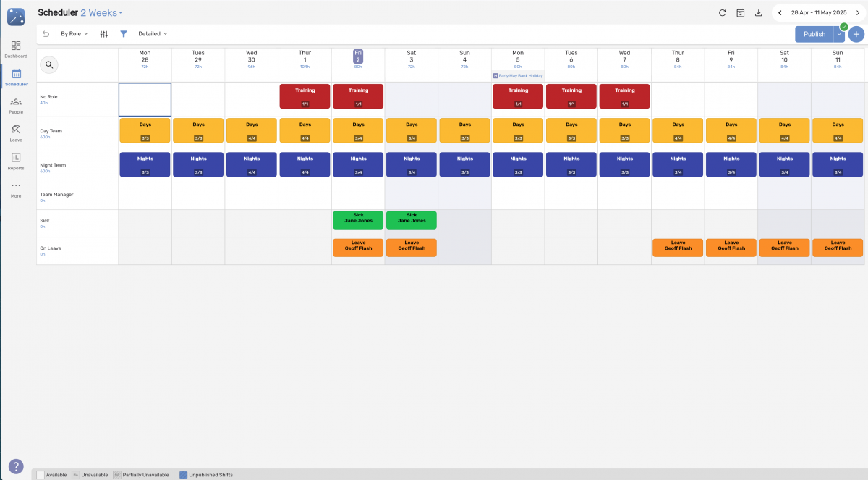
Task: Click the refresh schedule icon
Action: coord(722,12)
